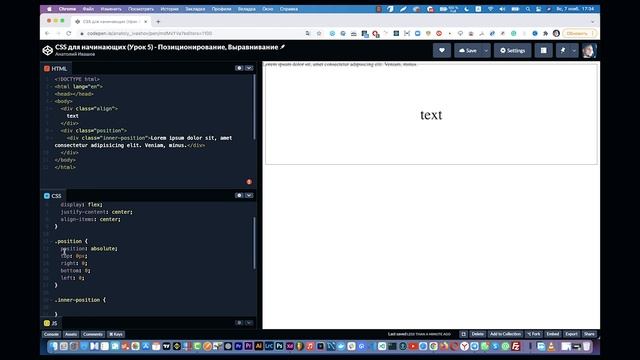Open user avatar menu in CodePen header
The height and width of the screenshot is (360, 640).
[589, 50]
